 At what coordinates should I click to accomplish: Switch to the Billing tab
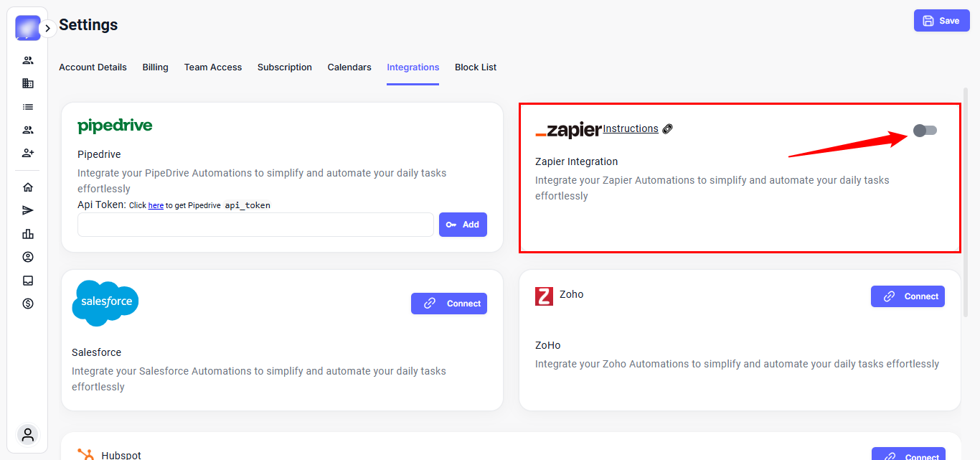pos(155,67)
